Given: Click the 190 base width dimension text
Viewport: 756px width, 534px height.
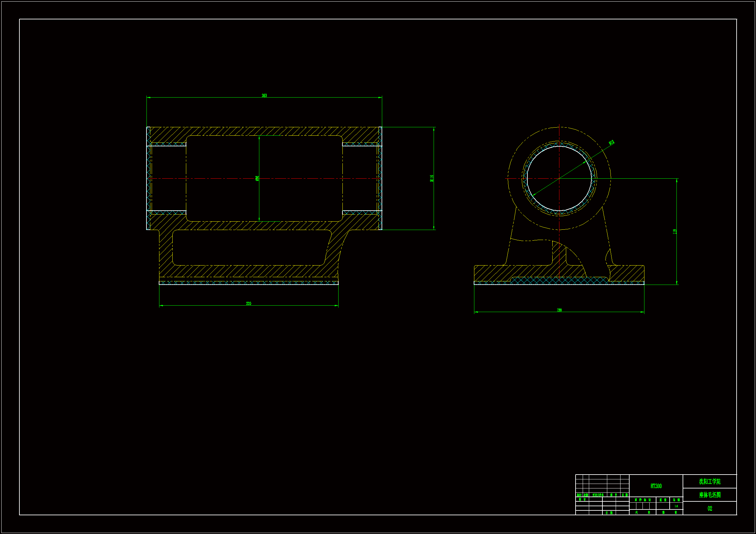Looking at the screenshot, I should 559,310.
